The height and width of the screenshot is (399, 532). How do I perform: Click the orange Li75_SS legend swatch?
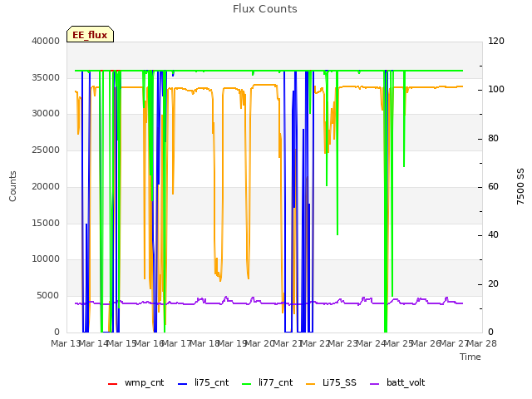point(310,384)
